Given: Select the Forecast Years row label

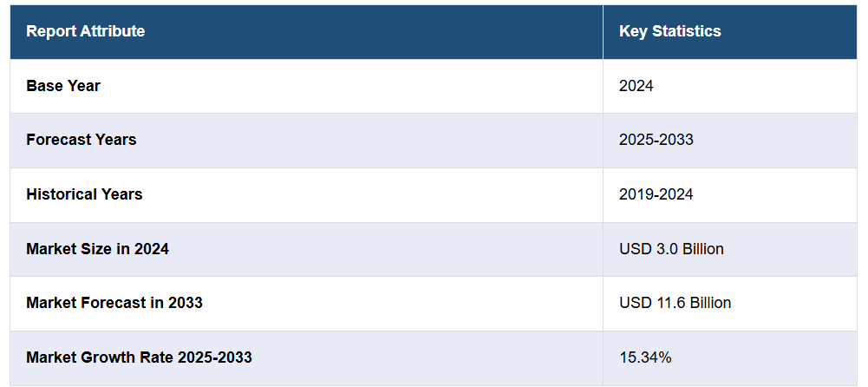Looking at the screenshot, I should (x=81, y=140).
